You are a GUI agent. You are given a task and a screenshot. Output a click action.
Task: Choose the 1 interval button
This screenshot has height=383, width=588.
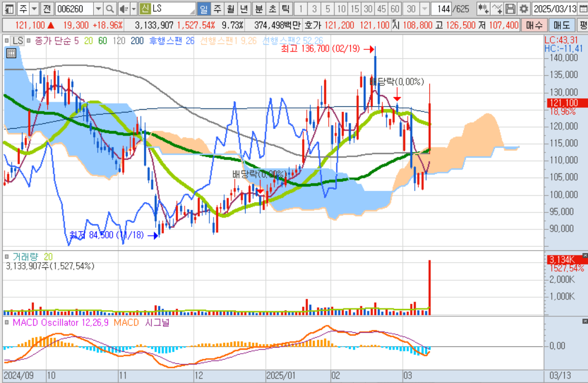pos(300,8)
